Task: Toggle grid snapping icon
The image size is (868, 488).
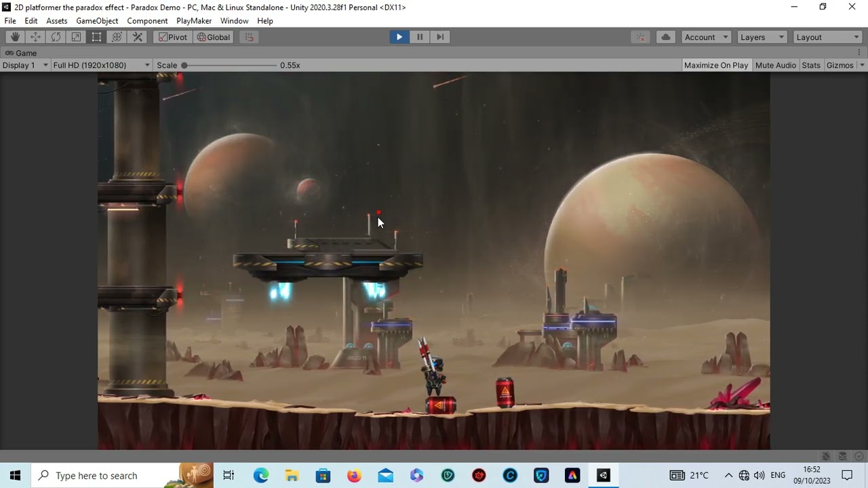Action: (x=249, y=37)
